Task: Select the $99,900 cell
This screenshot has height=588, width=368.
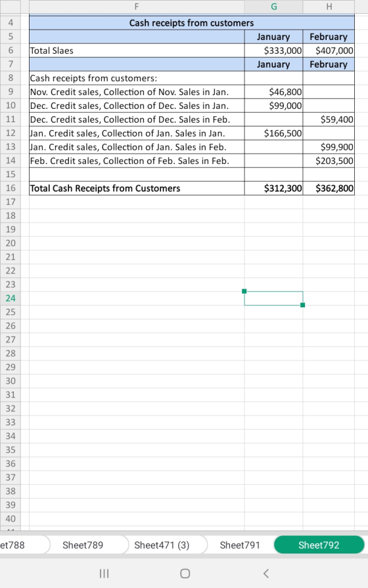Action: 329,147
